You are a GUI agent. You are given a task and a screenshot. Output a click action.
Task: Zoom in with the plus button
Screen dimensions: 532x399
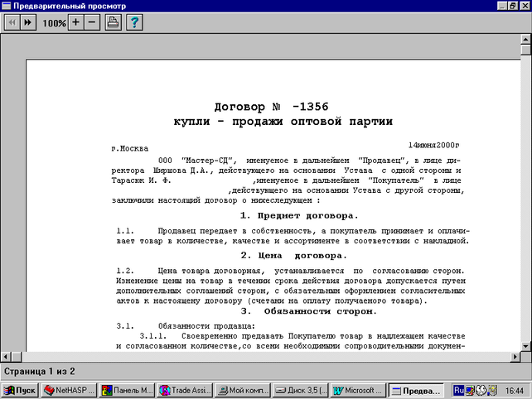point(76,23)
